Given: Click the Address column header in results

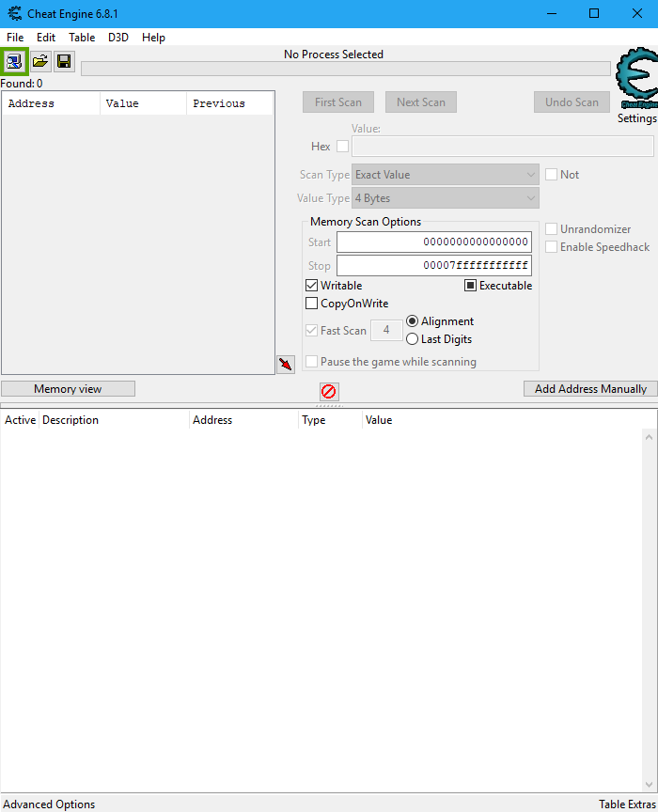Looking at the screenshot, I should [x=51, y=103].
